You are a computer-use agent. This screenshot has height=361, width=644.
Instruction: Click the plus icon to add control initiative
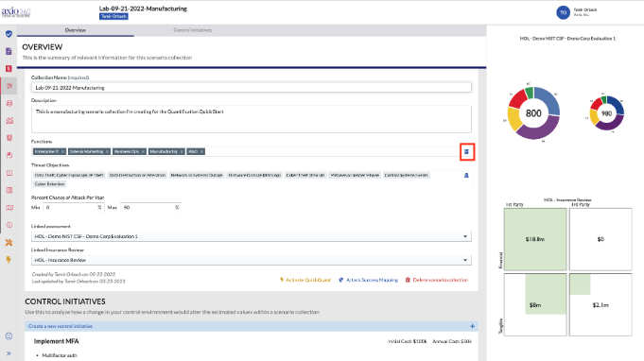472,326
